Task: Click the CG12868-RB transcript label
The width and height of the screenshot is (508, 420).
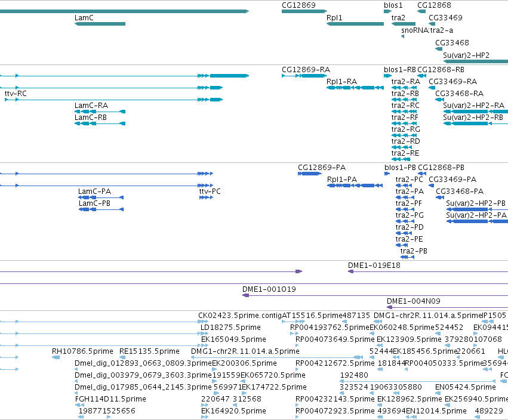Action: (441, 70)
